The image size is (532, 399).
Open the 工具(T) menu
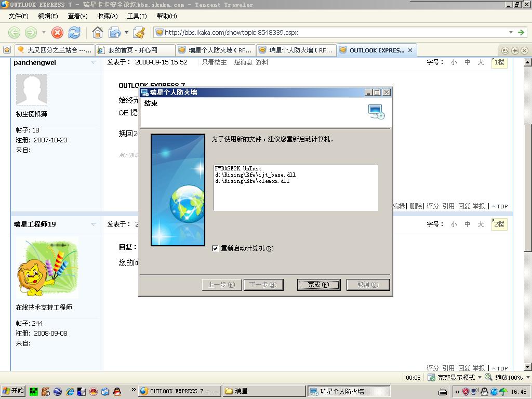[x=137, y=16]
